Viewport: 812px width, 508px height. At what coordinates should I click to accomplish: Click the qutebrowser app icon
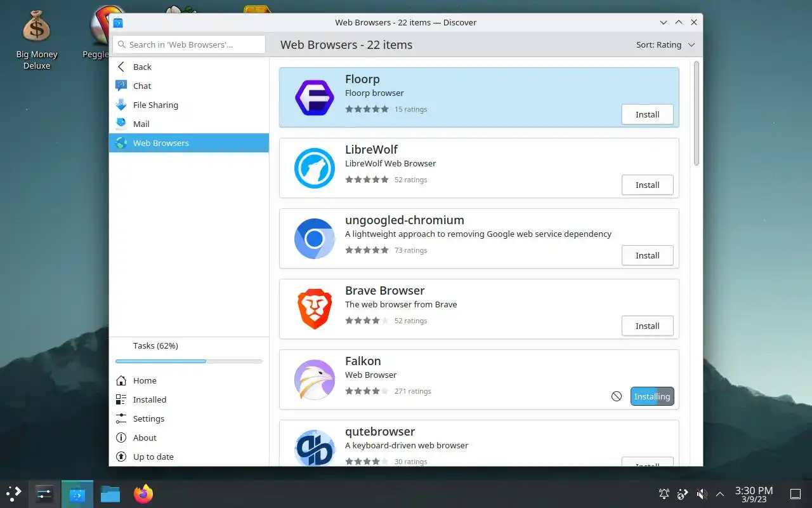[x=315, y=448]
